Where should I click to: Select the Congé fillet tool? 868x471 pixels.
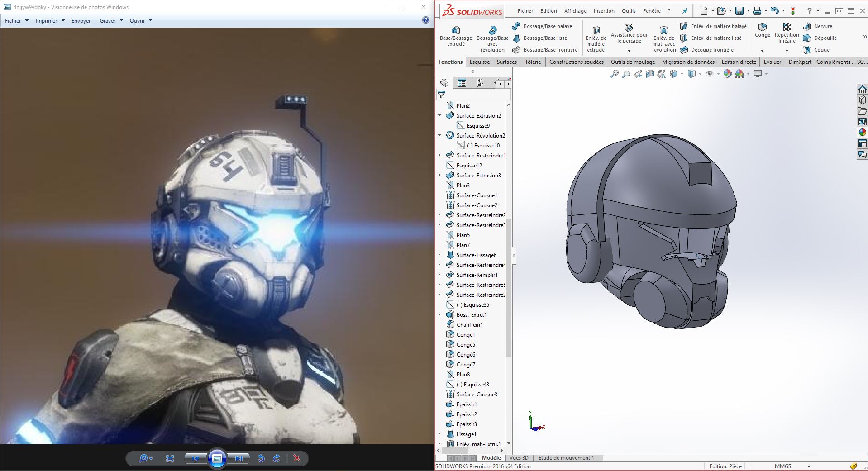pos(763,28)
